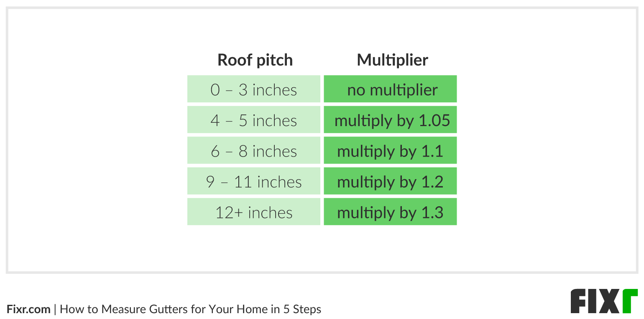Viewport: 644px width, 319px height.
Task: Click the '0 – 3 inches' cell
Action: tap(254, 89)
